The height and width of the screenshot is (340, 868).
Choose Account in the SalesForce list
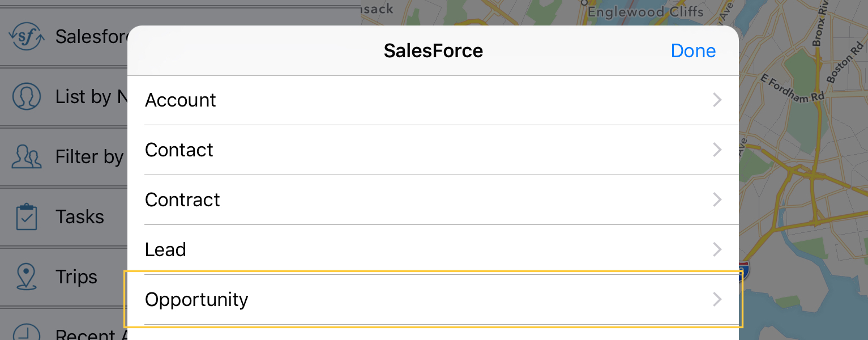[433, 100]
